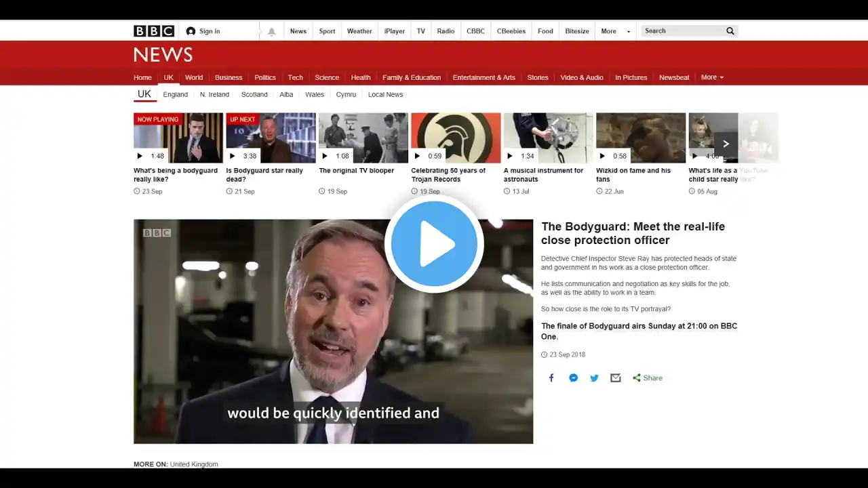Open the England sub-section link
The height and width of the screenshot is (488, 868).
coord(176,95)
